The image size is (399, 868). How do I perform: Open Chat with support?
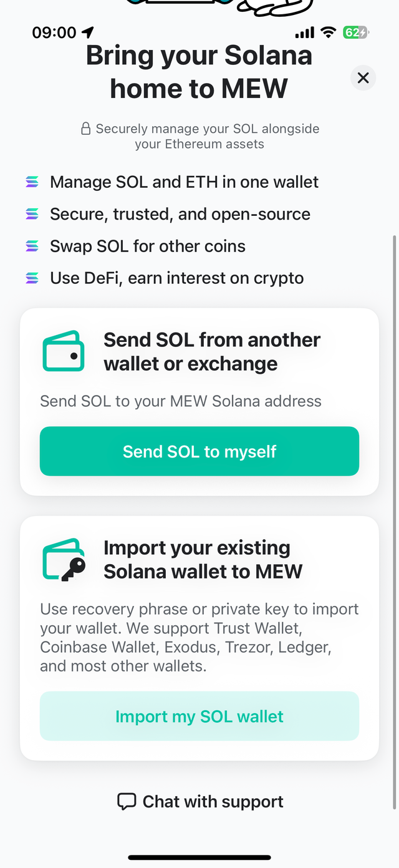click(x=199, y=801)
